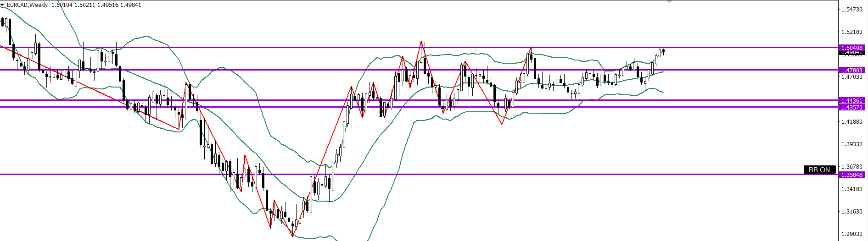Click the black current price tag 1.49841
868x241 pixels.
(852, 53)
